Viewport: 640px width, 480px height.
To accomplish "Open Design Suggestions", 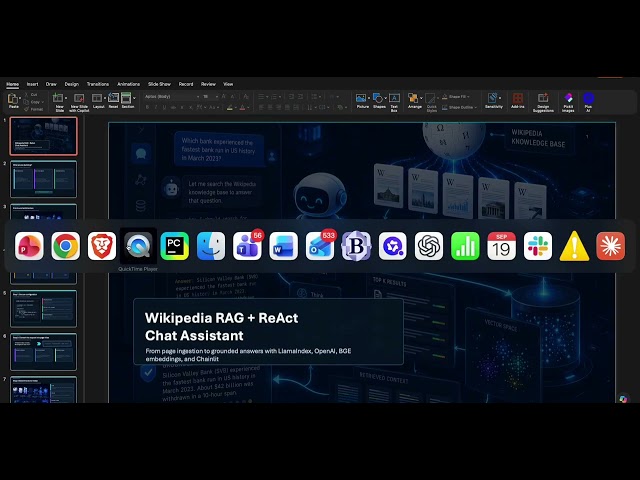I will [543, 102].
